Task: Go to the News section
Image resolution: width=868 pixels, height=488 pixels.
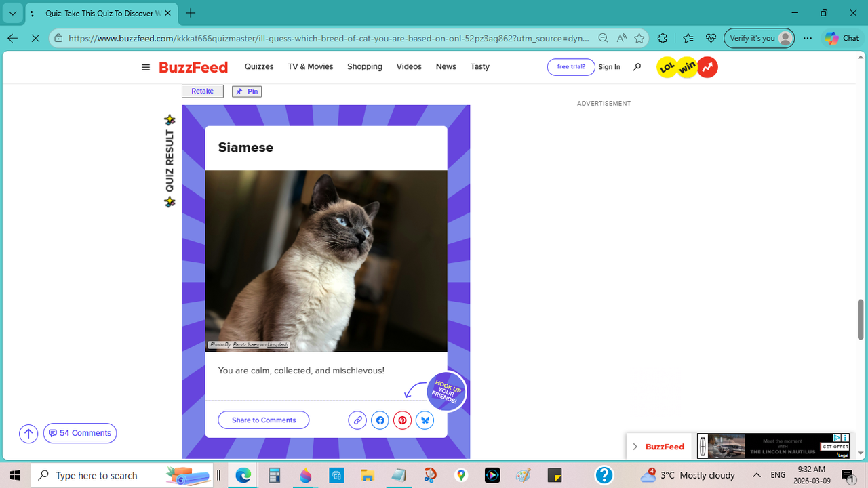Action: [x=446, y=66]
